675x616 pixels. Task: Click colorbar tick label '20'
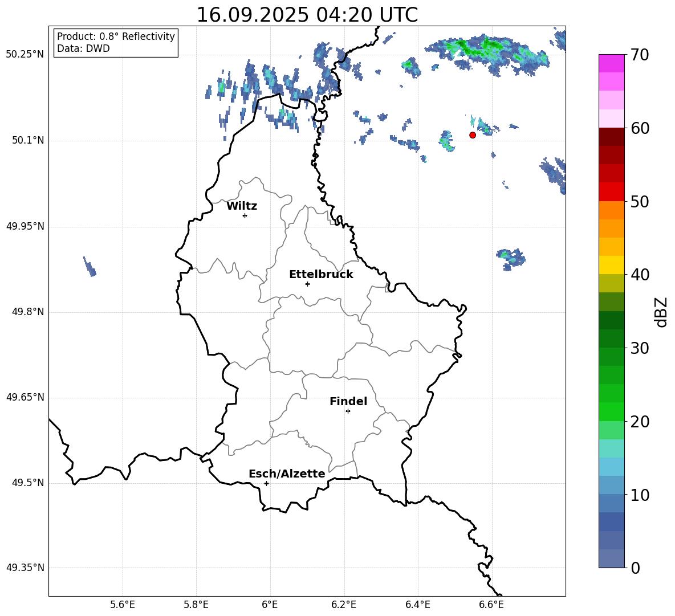[640, 422]
